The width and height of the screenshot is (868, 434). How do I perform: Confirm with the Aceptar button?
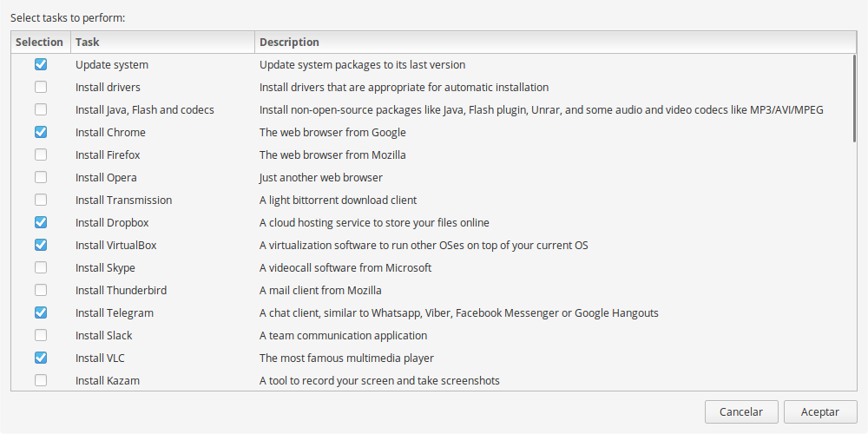pyautogui.click(x=820, y=411)
